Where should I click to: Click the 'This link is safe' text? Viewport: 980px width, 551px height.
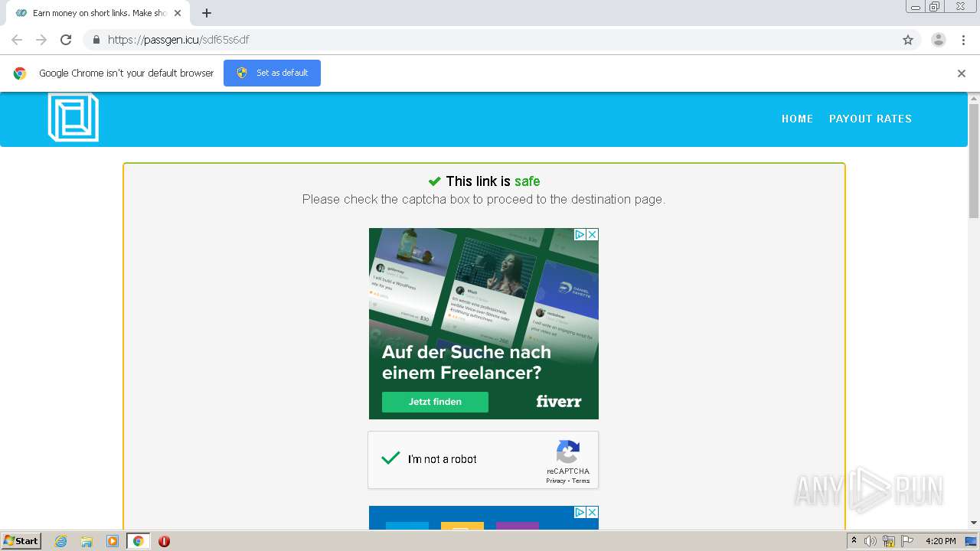(x=492, y=181)
